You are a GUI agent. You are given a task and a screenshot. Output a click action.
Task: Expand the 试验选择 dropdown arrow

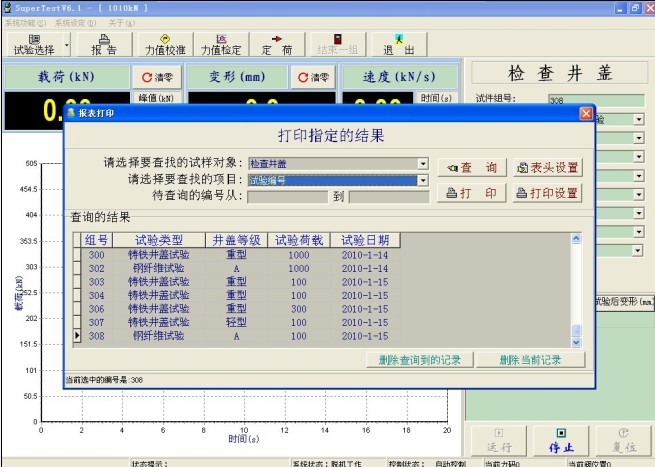point(67,45)
